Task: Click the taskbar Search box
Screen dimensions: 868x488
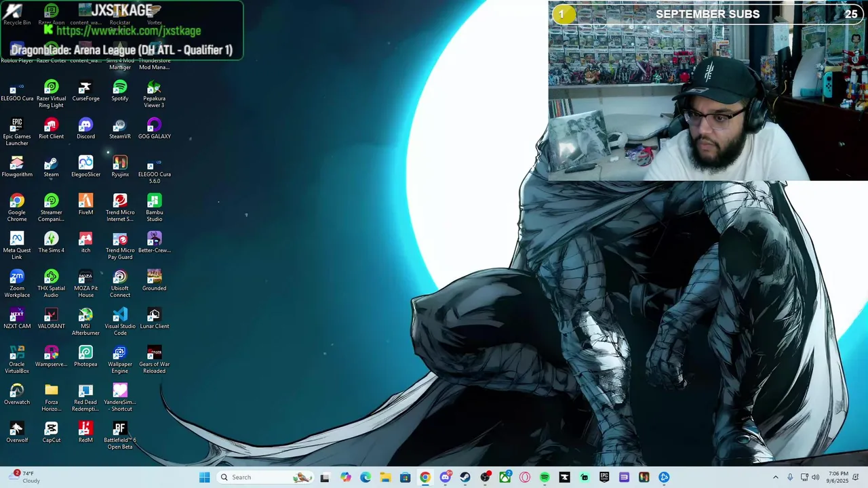Action: 265,477
